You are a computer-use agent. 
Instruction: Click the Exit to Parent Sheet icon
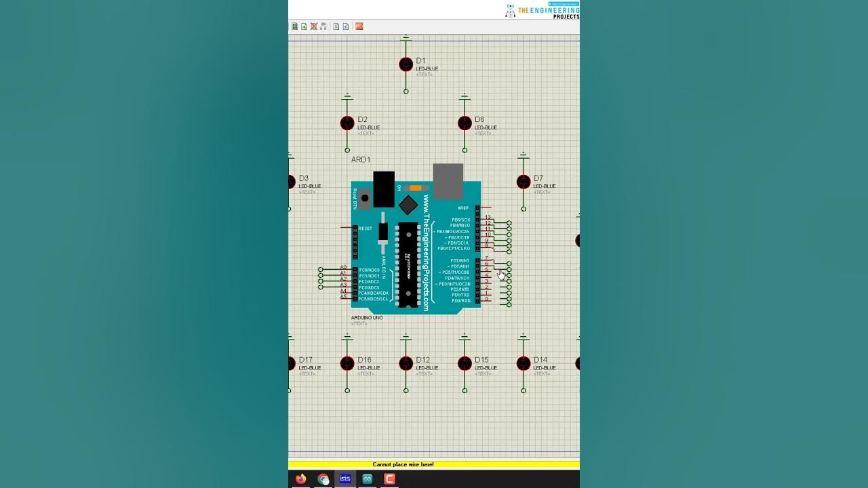323,26
